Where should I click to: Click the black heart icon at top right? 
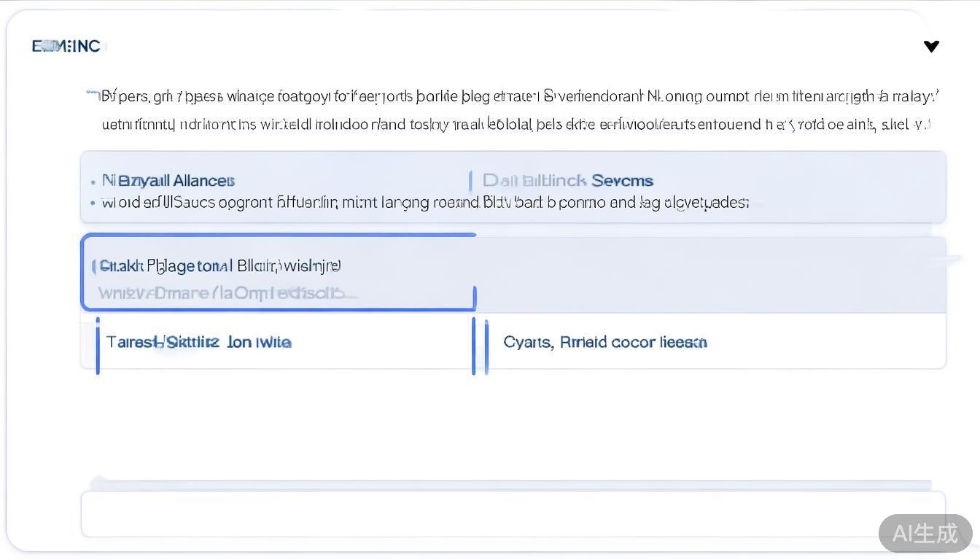pyautogui.click(x=931, y=47)
